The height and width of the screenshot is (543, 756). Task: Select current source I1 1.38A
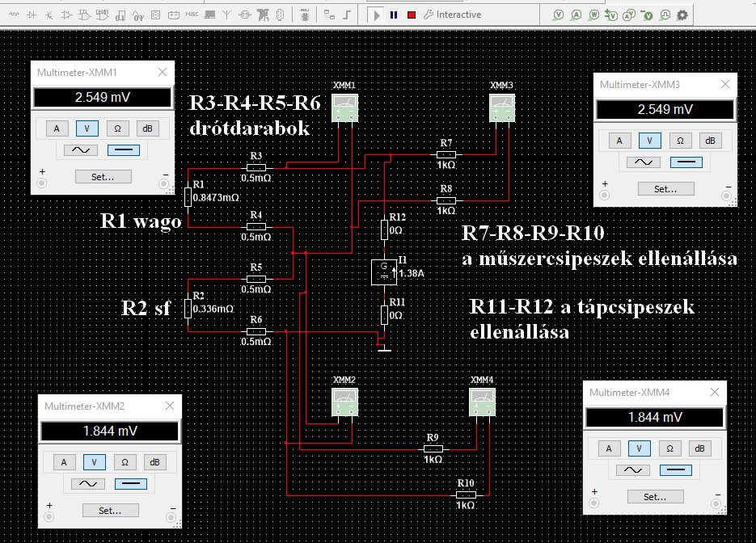pos(384,272)
